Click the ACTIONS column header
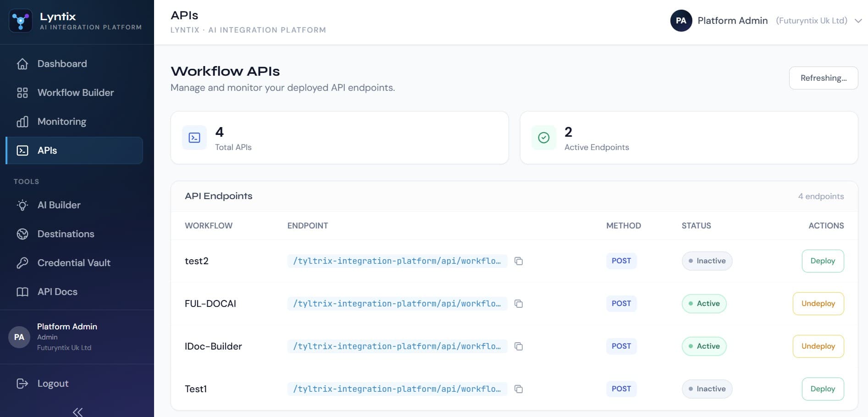This screenshot has width=868, height=417. [x=826, y=226]
